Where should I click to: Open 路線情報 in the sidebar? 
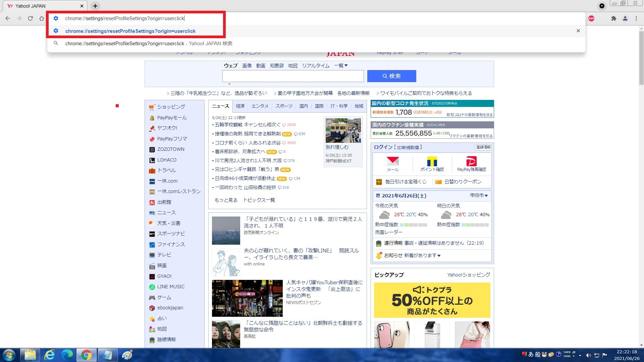tap(162, 340)
